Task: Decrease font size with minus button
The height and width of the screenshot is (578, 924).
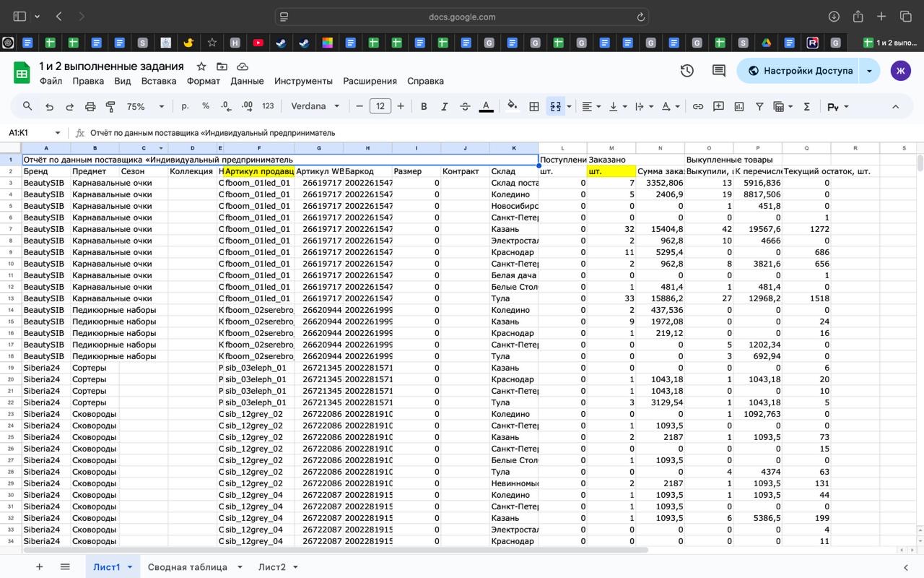Action: [x=359, y=106]
